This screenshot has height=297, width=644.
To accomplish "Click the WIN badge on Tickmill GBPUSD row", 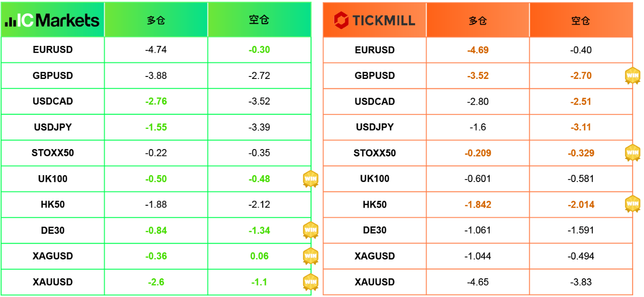I will click(x=633, y=76).
